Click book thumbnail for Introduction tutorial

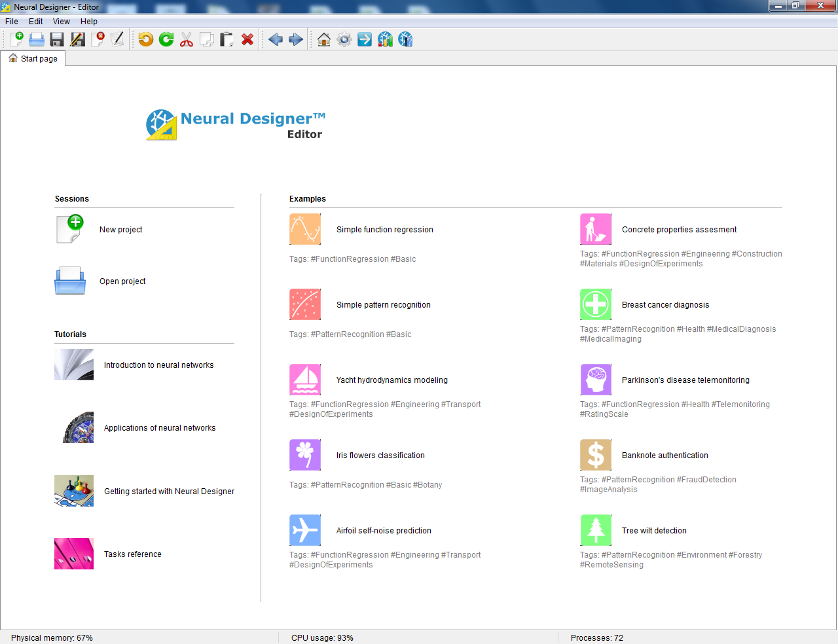tap(74, 365)
